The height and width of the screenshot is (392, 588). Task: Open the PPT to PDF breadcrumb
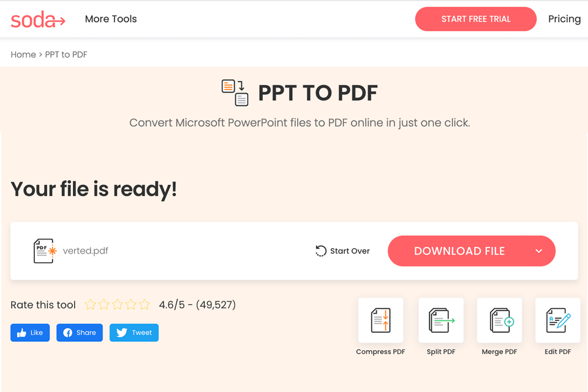click(66, 55)
